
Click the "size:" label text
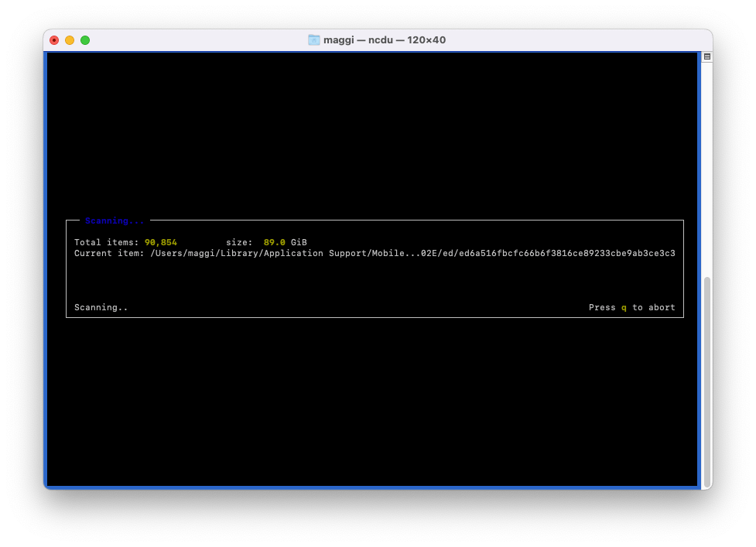(239, 242)
